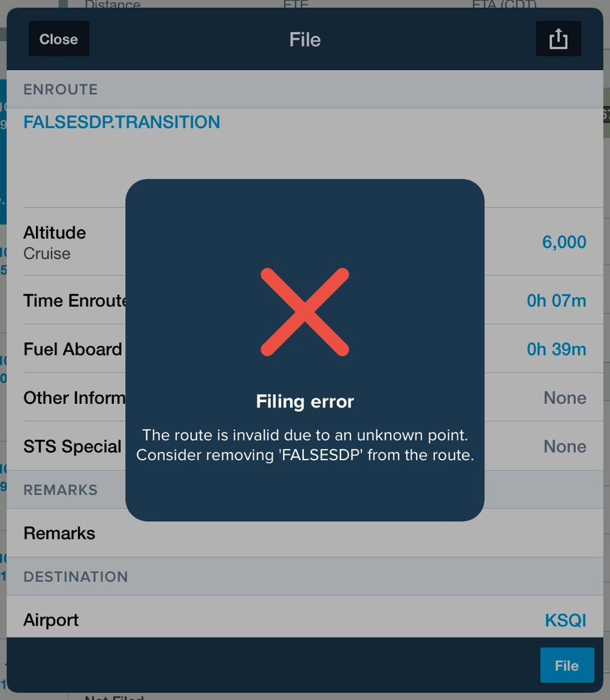Image resolution: width=610 pixels, height=700 pixels.
Task: Tap the Remarks entry row
Action: pos(305,533)
